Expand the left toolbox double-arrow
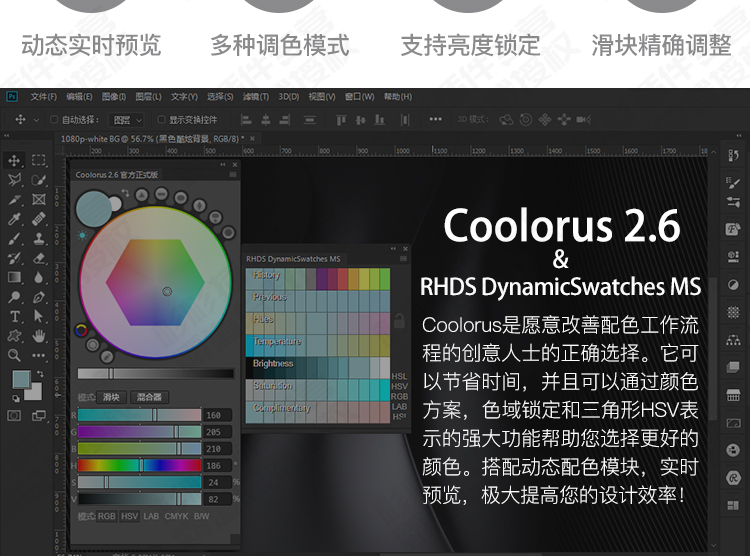The height and width of the screenshot is (556, 750). pos(7,136)
